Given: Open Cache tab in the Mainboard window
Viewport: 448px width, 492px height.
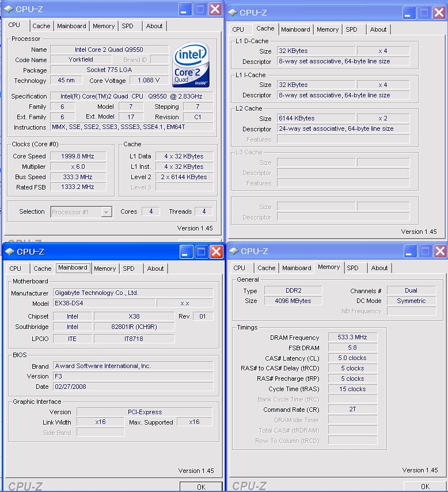Looking at the screenshot, I should (x=43, y=268).
